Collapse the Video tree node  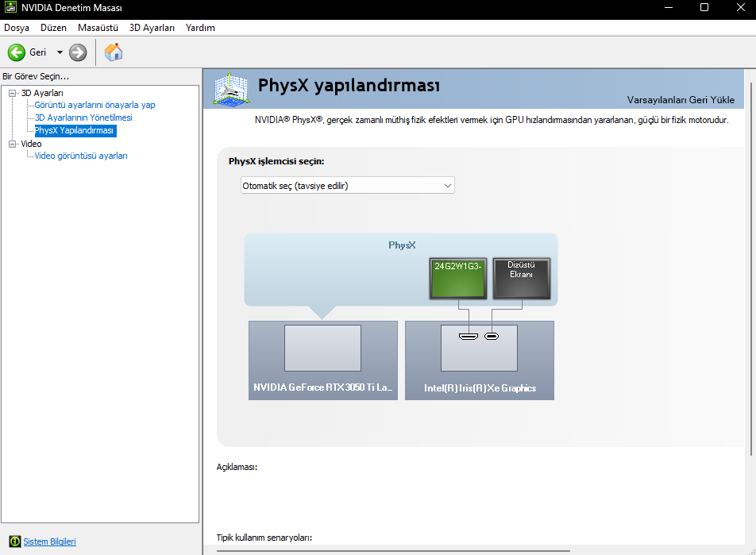13,144
